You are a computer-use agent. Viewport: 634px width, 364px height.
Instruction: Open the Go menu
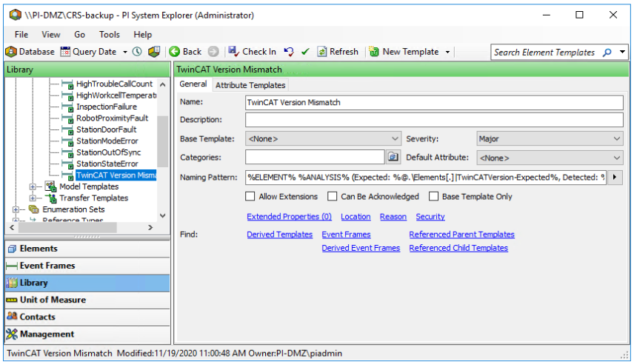point(79,35)
